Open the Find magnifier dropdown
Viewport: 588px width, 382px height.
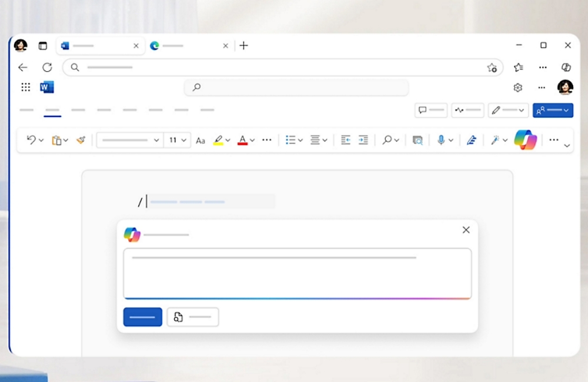pyautogui.click(x=390, y=140)
